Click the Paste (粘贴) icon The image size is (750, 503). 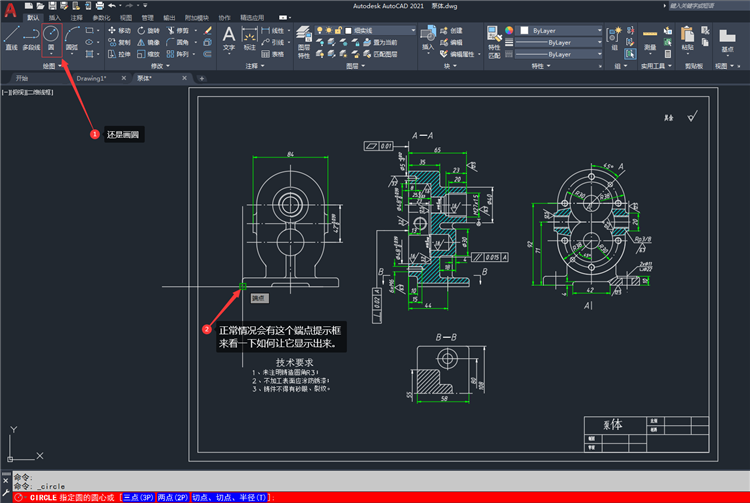(687, 38)
